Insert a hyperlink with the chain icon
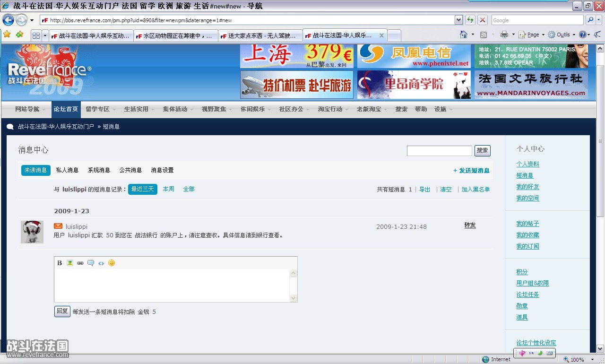The width and height of the screenshot is (605, 364). tap(80, 263)
